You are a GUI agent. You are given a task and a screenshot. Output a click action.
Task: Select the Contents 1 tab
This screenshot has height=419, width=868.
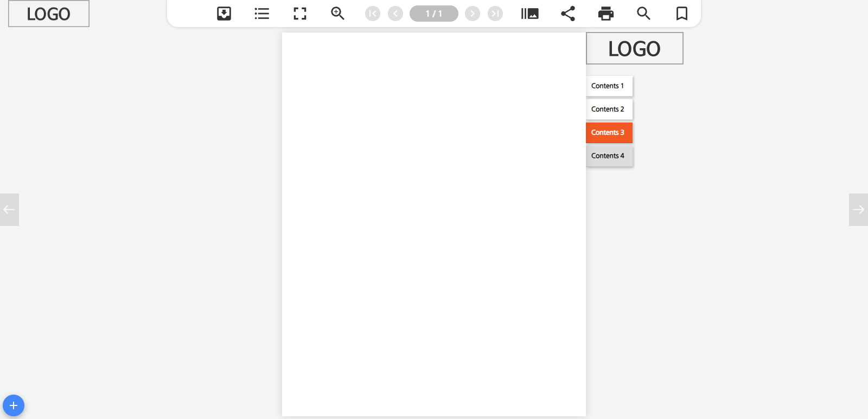pyautogui.click(x=609, y=86)
